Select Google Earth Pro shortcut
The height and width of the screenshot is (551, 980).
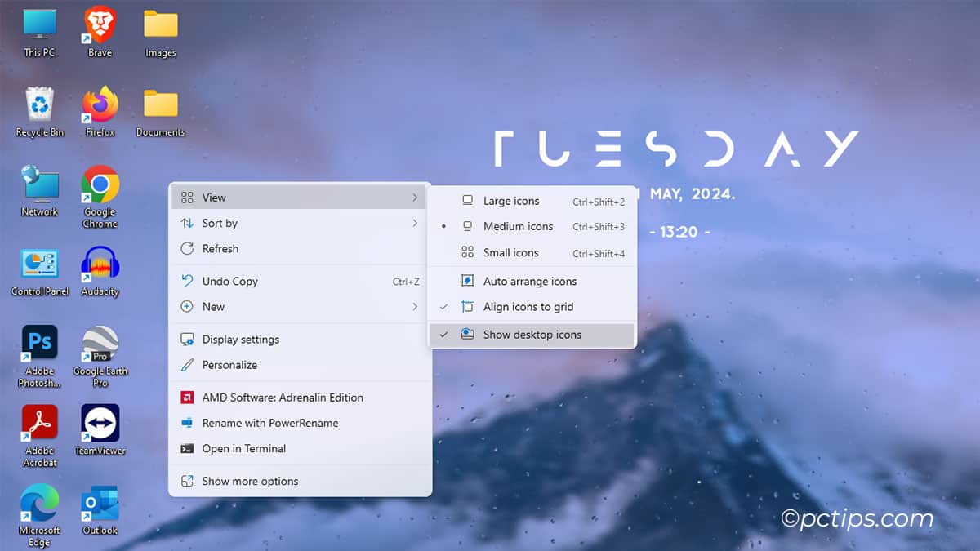coord(100,356)
